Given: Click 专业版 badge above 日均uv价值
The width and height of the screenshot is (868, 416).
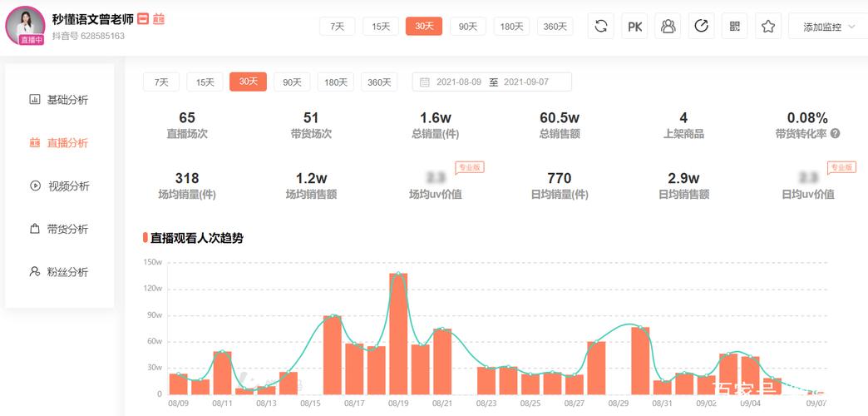Looking at the screenshot, I should point(841,167).
